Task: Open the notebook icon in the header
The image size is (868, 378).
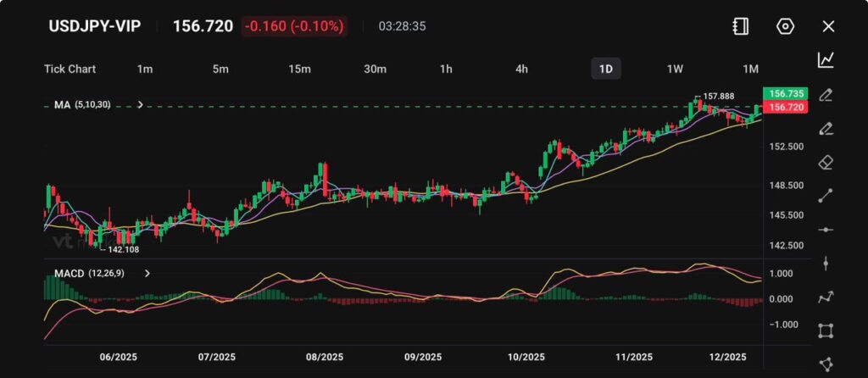Action: (x=741, y=26)
